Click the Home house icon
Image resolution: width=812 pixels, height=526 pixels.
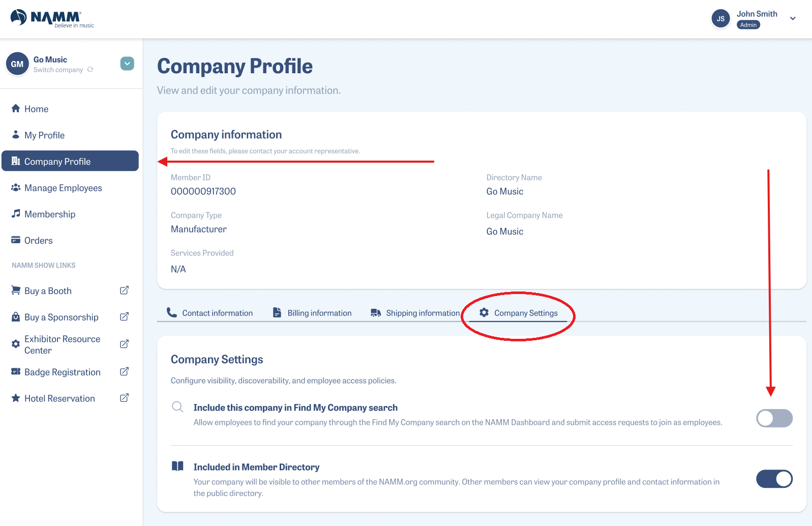16,108
